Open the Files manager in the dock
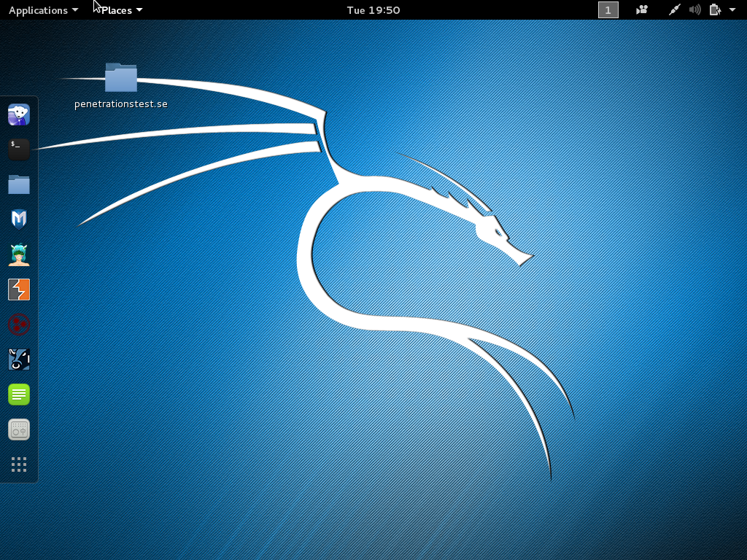 point(19,184)
